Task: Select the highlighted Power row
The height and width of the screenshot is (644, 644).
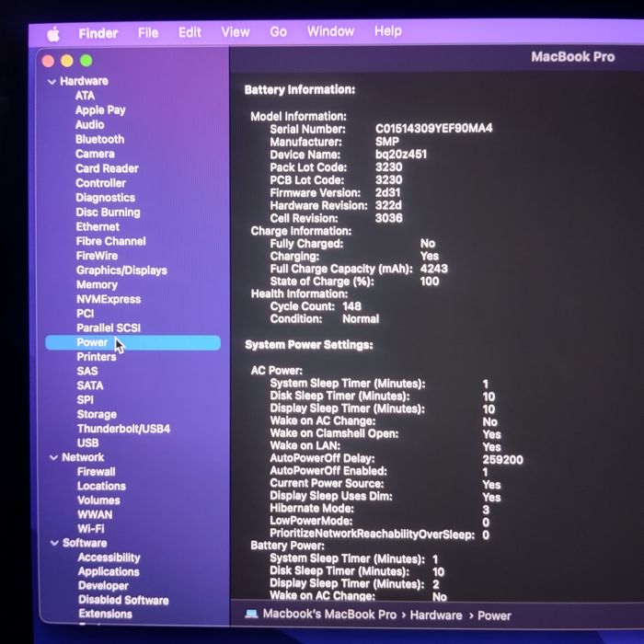Action: 132,342
